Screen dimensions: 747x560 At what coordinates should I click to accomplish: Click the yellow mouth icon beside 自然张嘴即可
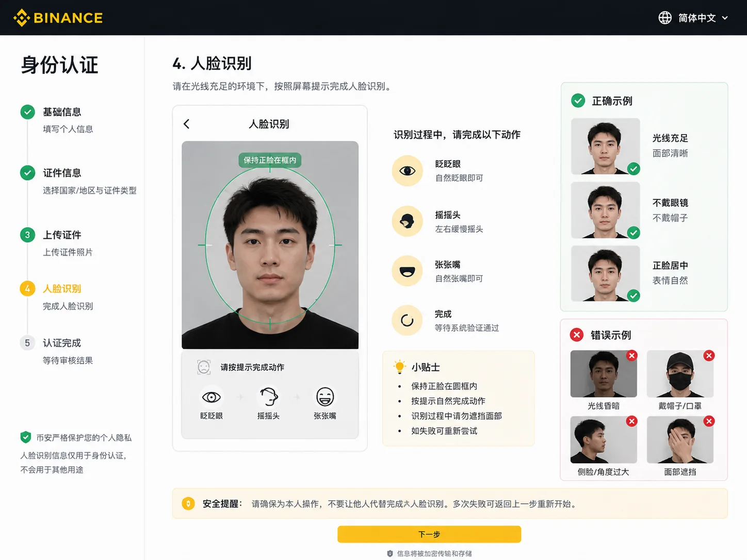[x=408, y=271]
